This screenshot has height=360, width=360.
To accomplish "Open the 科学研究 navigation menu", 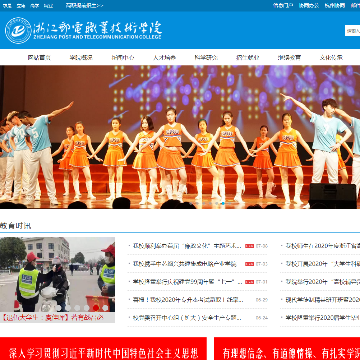I will tap(206, 57).
